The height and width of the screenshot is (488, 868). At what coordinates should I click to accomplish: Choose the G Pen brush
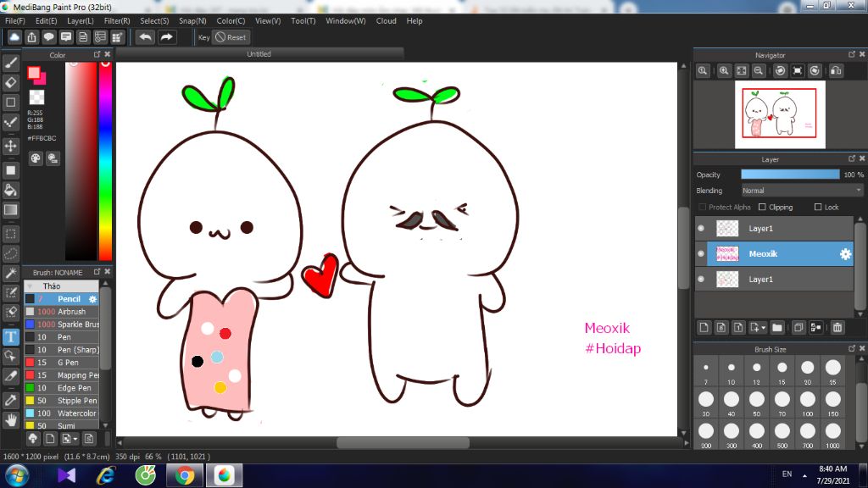tap(62, 363)
